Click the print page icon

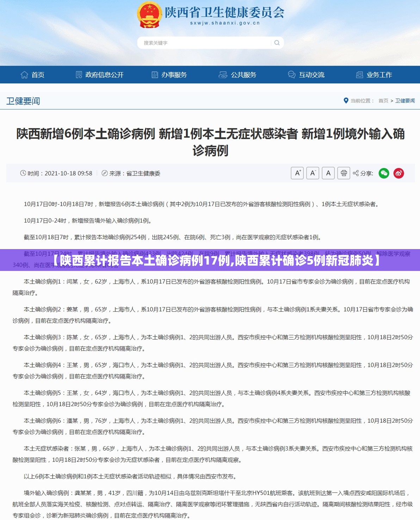pos(344,173)
